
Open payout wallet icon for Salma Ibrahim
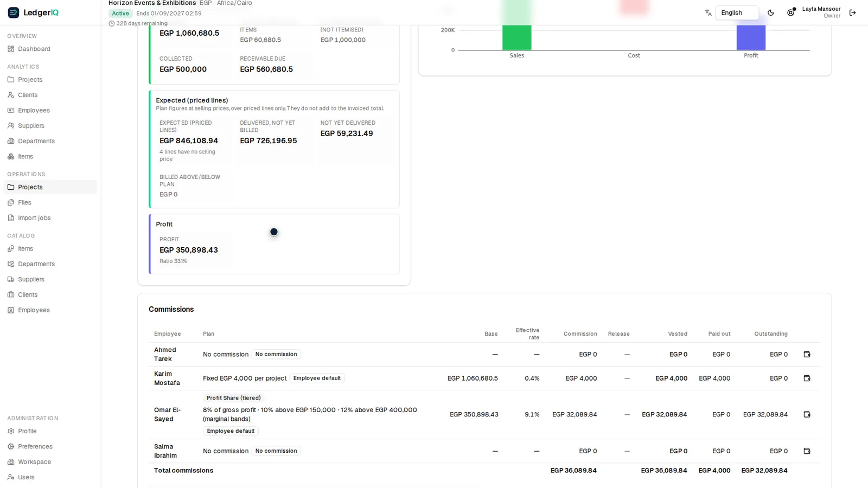point(807,451)
